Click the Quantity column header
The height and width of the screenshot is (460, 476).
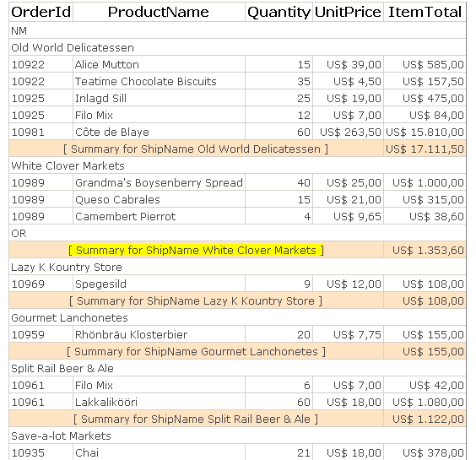[x=279, y=12]
